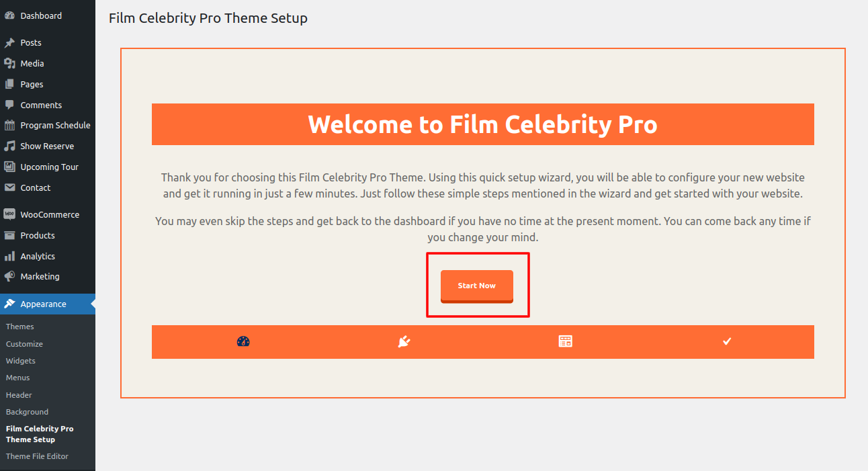Screen dimensions: 868x471
Task: Click the demo content layout step icon
Action: point(565,341)
